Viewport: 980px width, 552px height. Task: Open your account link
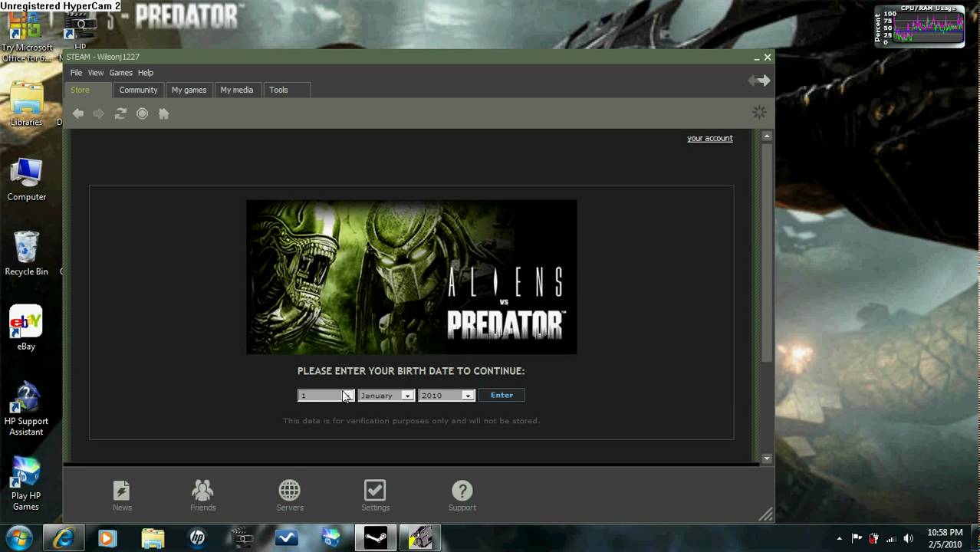tap(710, 138)
